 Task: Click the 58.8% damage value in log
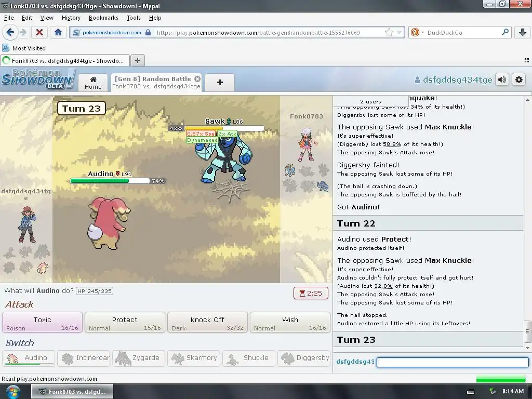[x=392, y=144]
